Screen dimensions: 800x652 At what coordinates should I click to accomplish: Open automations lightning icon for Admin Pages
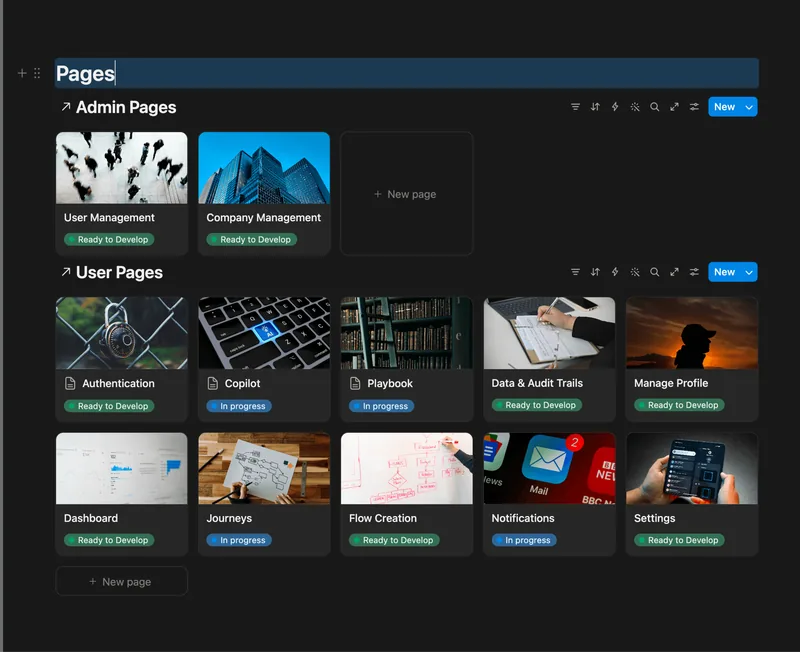pyautogui.click(x=615, y=107)
